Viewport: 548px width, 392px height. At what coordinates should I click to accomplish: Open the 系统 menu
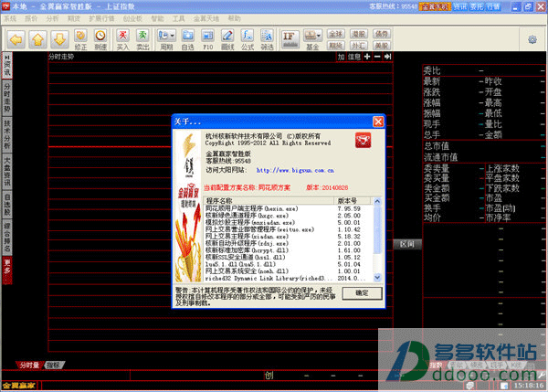[x=10, y=19]
